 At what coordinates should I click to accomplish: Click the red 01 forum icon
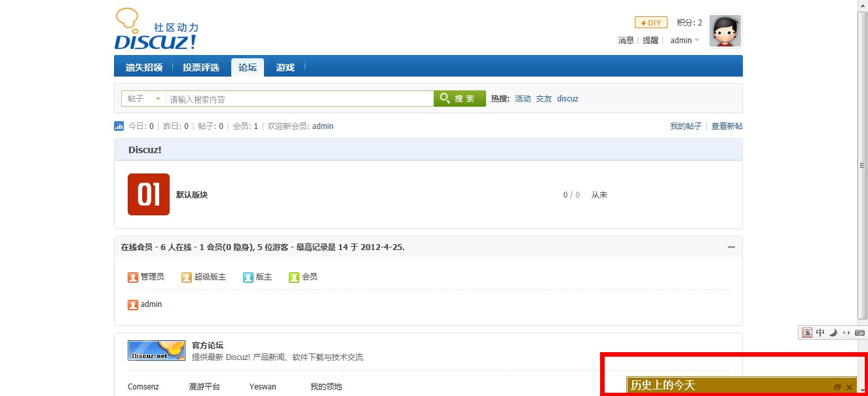point(149,194)
